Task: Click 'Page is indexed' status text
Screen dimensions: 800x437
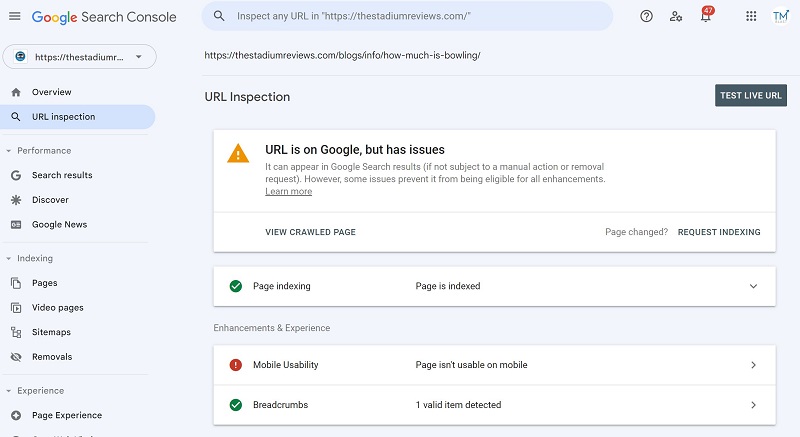Action: coord(447,286)
